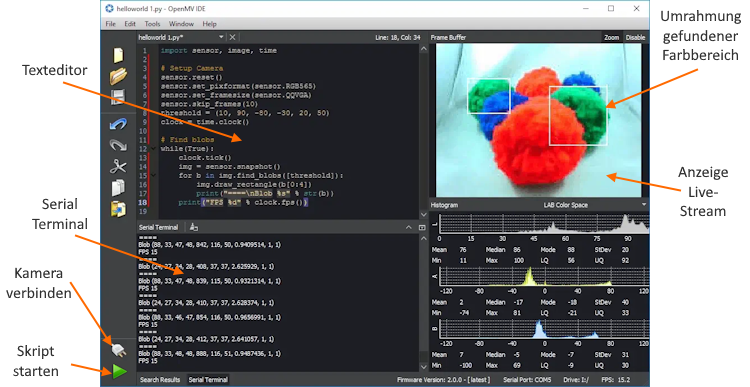Close the helloworld 1.py document

click(232, 37)
